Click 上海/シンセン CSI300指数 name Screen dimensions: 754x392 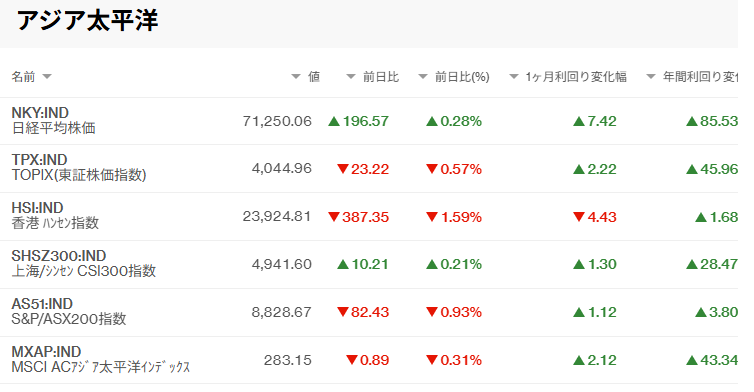click(84, 271)
